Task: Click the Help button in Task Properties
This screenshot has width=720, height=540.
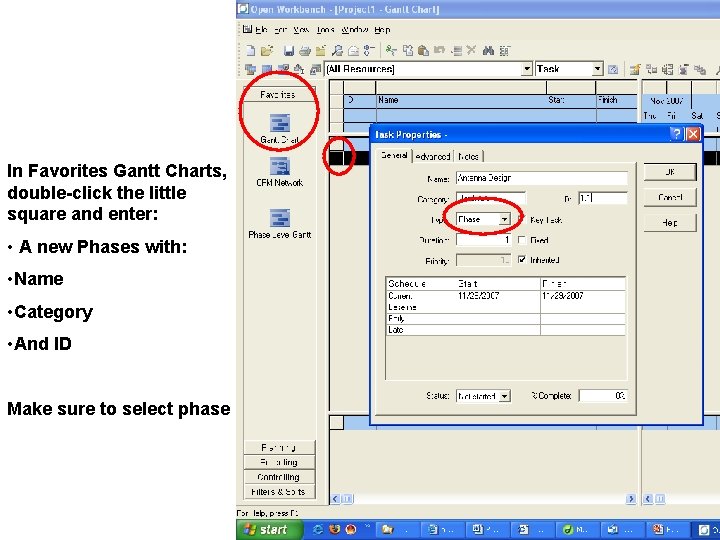Action: click(x=670, y=223)
